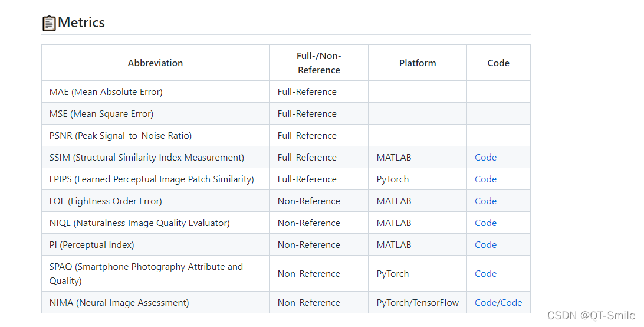Click the PyTorch/TensorFlow platform cell
The width and height of the screenshot is (644, 327).
[x=418, y=303]
